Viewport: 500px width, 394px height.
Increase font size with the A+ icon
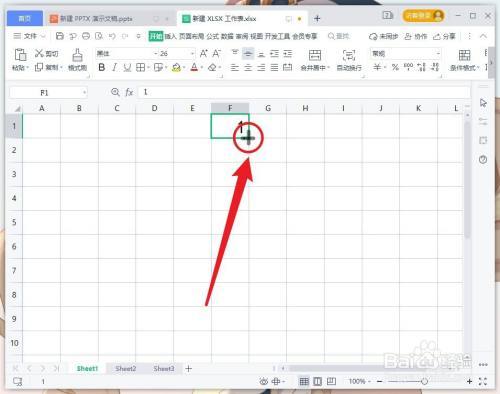coord(204,53)
